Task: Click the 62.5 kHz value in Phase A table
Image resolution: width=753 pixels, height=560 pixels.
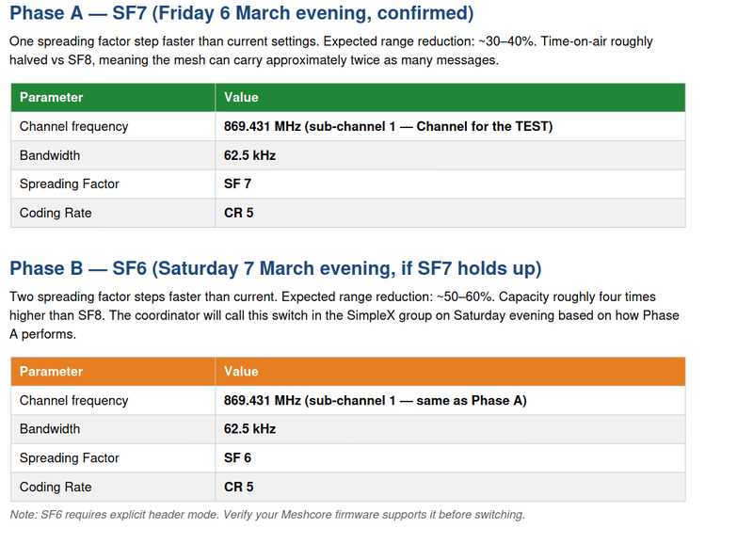Action: pyautogui.click(x=249, y=155)
